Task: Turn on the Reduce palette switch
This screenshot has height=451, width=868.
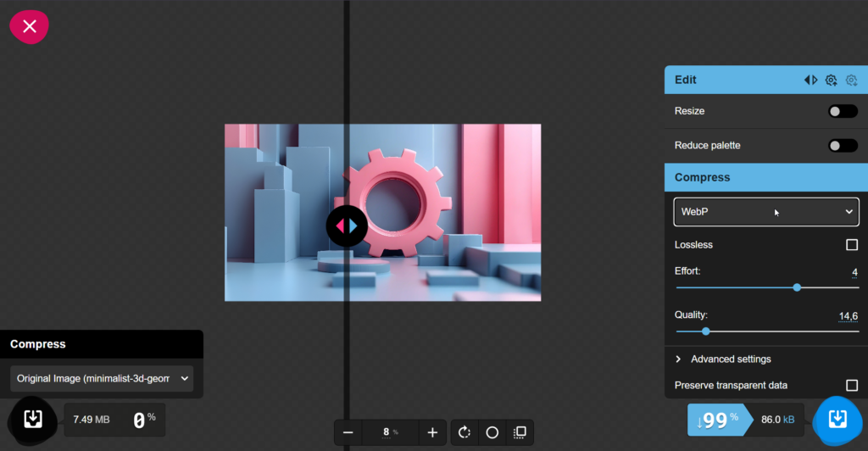Action: coord(843,146)
